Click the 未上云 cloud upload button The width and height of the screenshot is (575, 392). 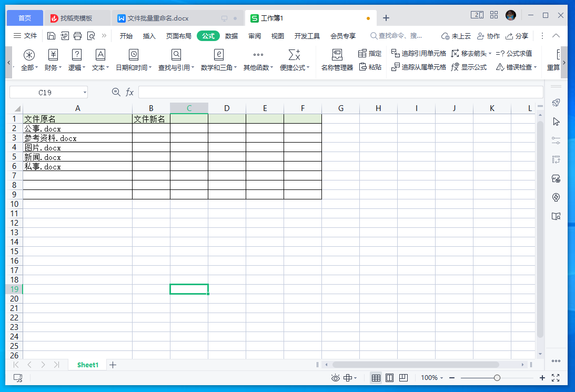[x=458, y=36]
